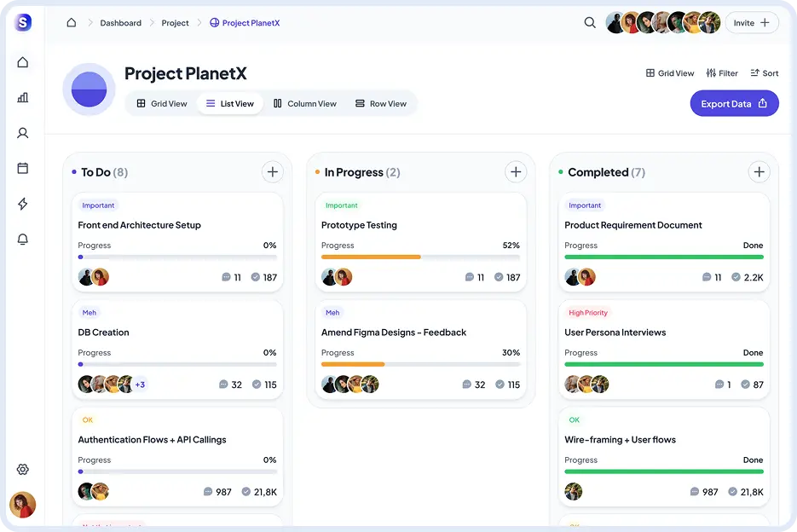Image resolution: width=797 pixels, height=532 pixels.
Task: Switch board layout to Grid View toggle
Action: (670, 73)
